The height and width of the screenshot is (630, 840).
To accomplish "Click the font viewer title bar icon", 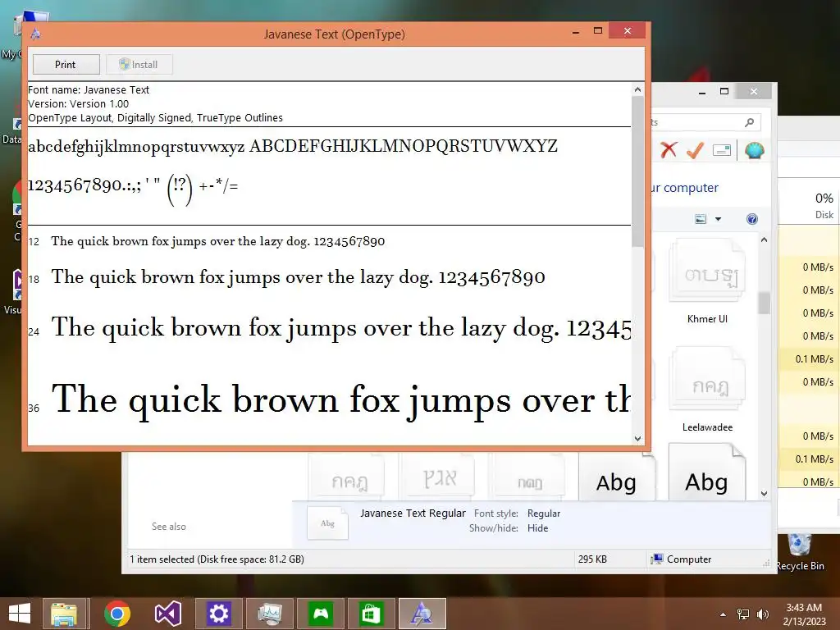I will [x=35, y=34].
